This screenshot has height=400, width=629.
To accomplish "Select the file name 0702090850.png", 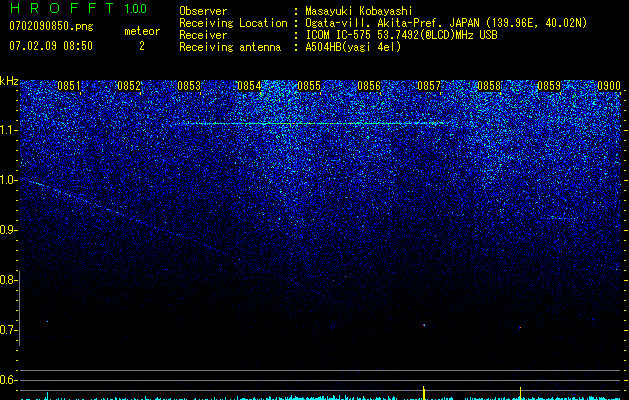I will pyautogui.click(x=51, y=27).
